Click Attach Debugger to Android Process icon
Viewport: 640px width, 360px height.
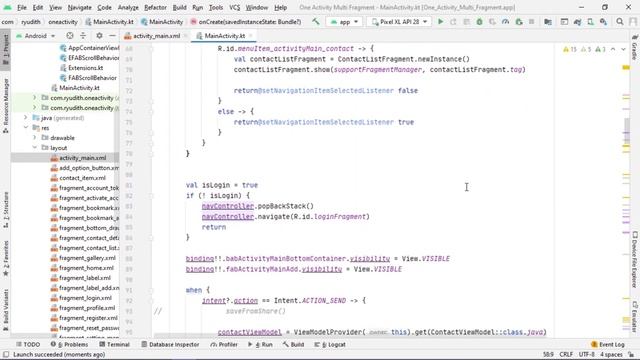point(519,22)
